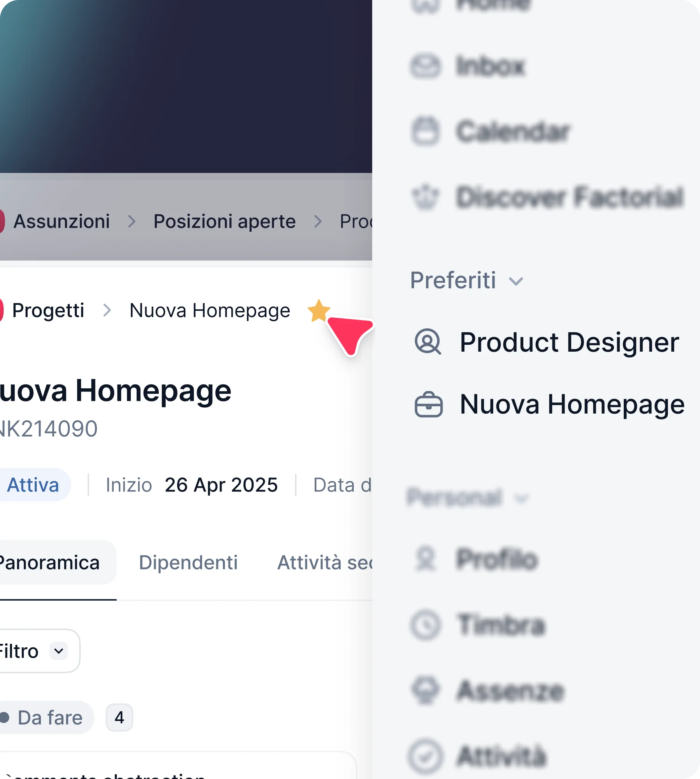Click the Inbox envelope icon

click(426, 66)
